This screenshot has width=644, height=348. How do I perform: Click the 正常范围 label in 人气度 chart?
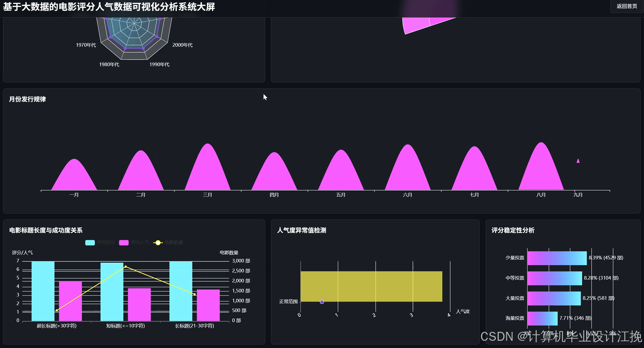point(288,302)
